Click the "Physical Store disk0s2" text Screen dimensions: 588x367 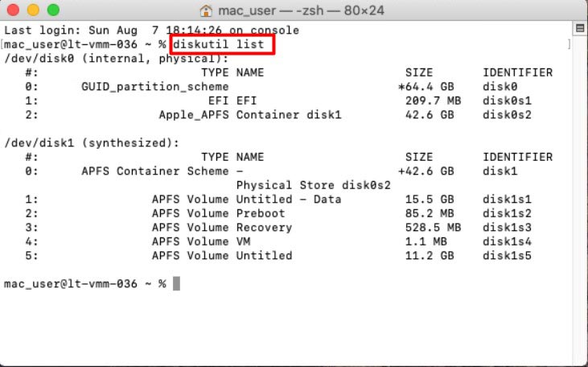[x=314, y=185]
